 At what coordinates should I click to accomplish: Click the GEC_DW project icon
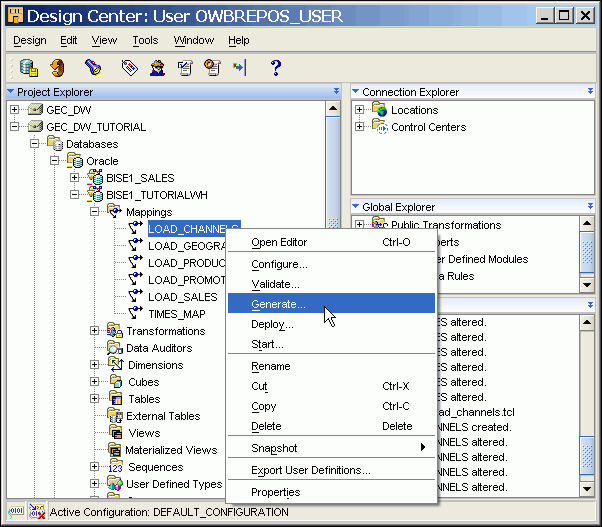[35, 110]
